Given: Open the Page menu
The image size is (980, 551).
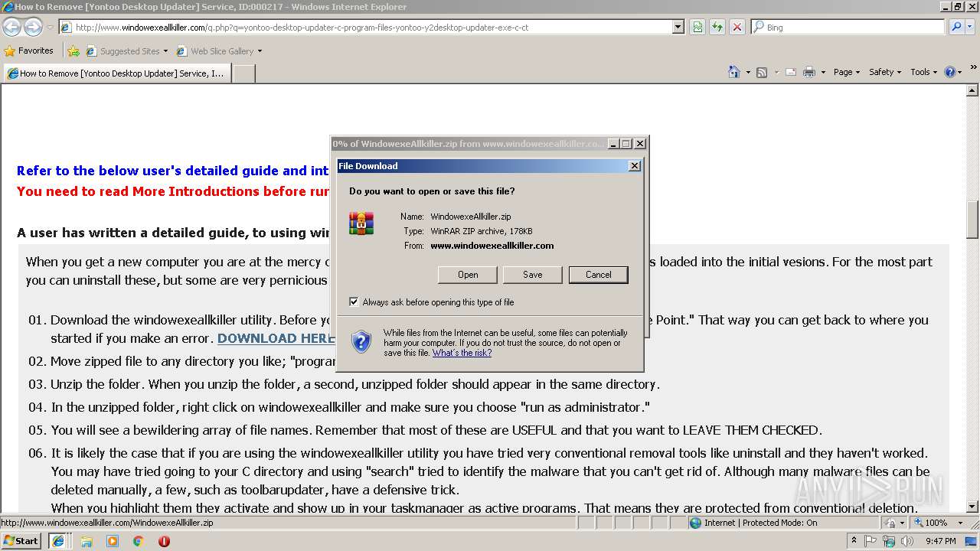Looking at the screenshot, I should tap(847, 72).
